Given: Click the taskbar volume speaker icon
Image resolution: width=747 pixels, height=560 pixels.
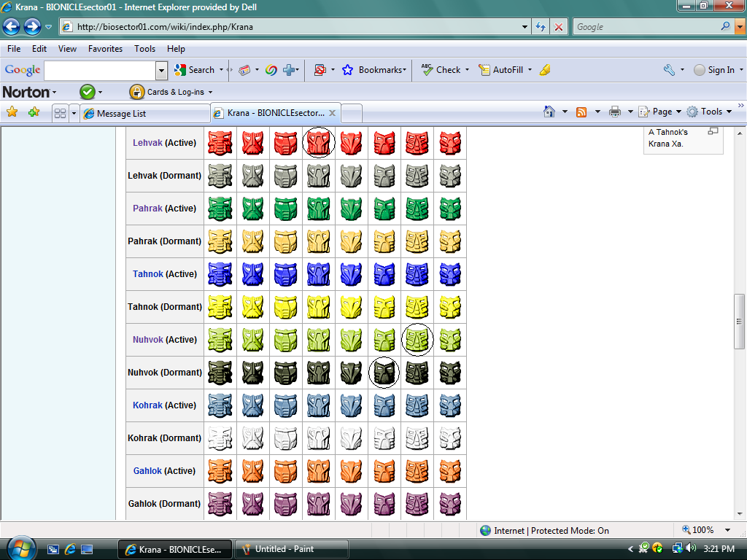Looking at the screenshot, I should pos(692,548).
